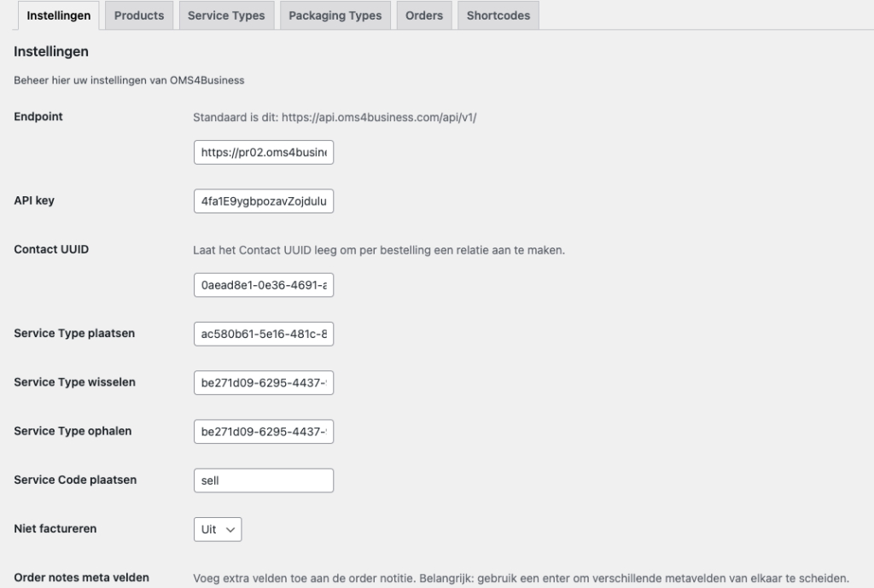
Task: Click the Service Type wisselen field
Action: coord(264,383)
